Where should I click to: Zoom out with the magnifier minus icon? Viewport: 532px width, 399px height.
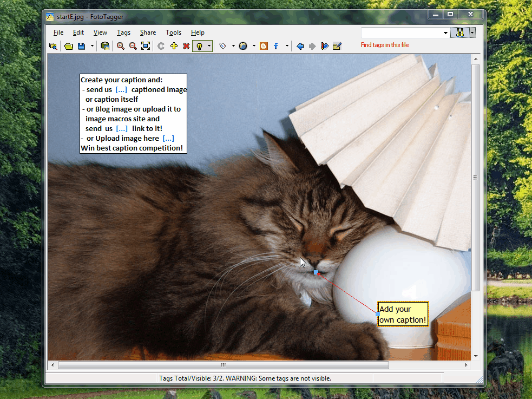[x=133, y=46]
